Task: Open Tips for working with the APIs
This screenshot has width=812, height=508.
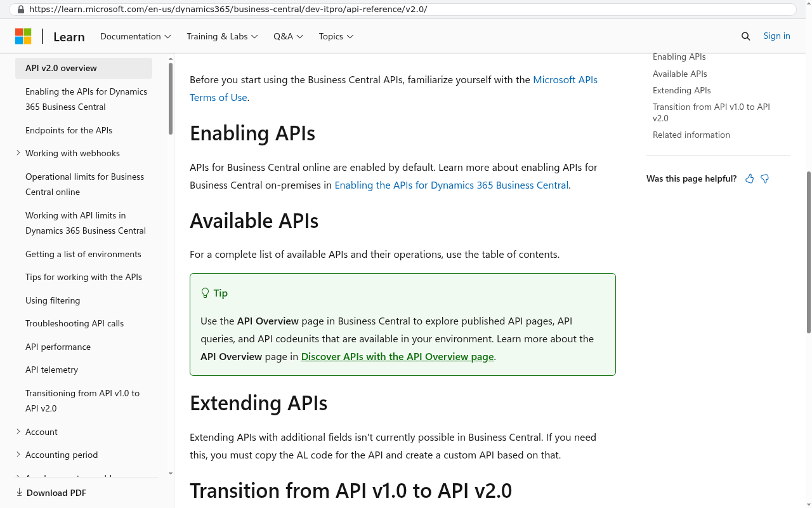Action: click(x=84, y=277)
